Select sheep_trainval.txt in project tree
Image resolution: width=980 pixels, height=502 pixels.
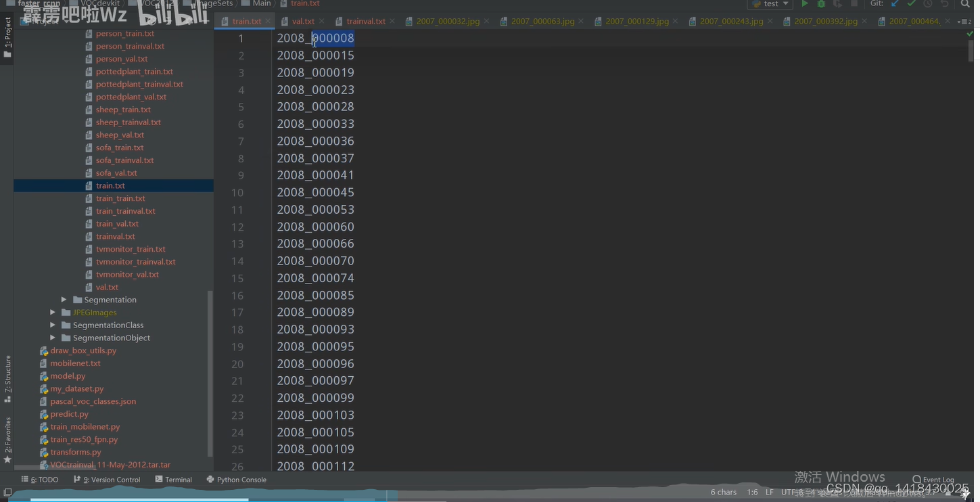tap(129, 122)
